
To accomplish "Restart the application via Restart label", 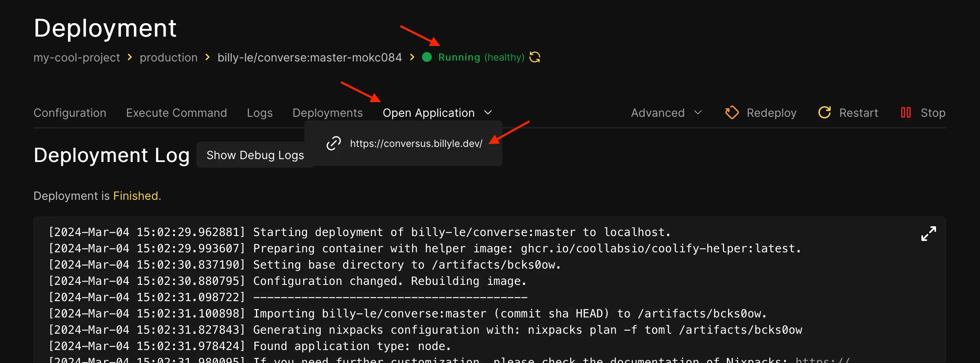I will pos(859,113).
